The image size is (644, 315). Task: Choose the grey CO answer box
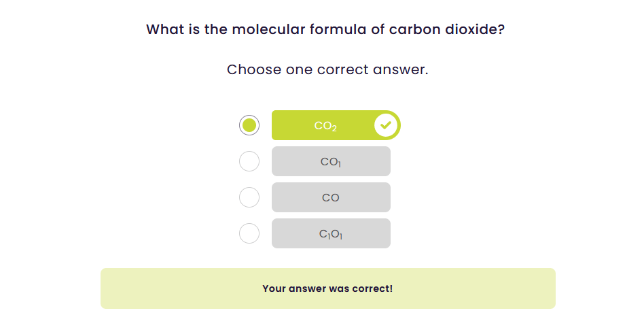[331, 197]
